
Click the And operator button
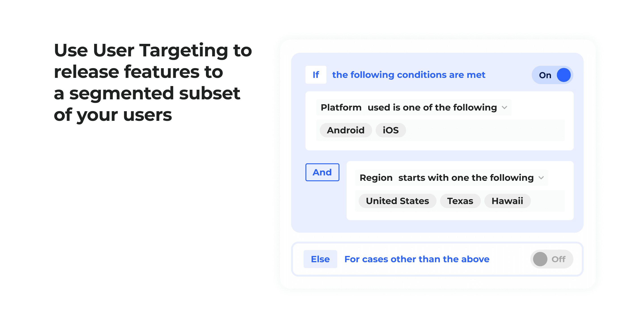tap(322, 172)
